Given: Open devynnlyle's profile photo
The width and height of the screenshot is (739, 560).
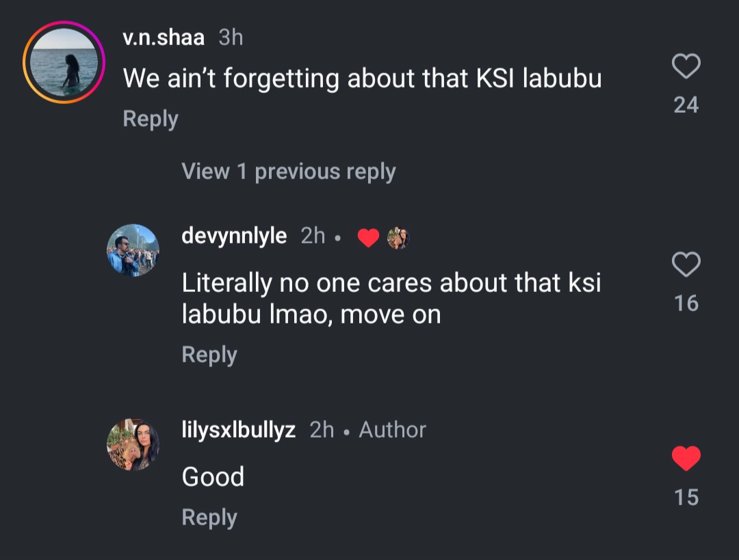Looking at the screenshot, I should (x=133, y=250).
